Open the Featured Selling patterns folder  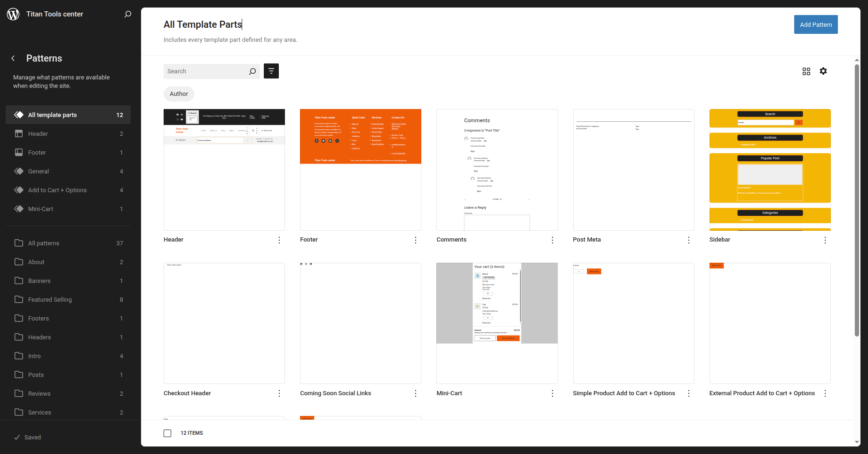50,299
